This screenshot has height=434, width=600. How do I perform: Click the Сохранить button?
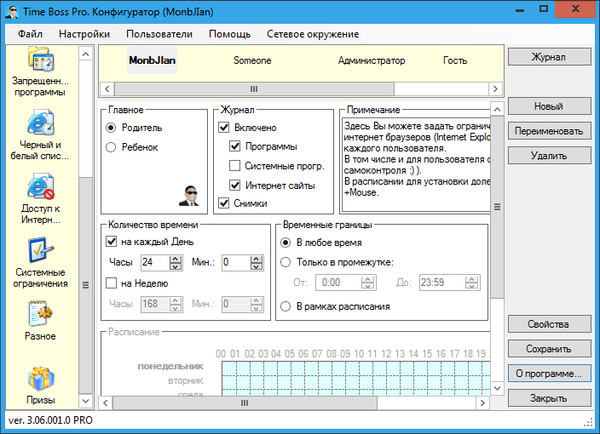547,348
